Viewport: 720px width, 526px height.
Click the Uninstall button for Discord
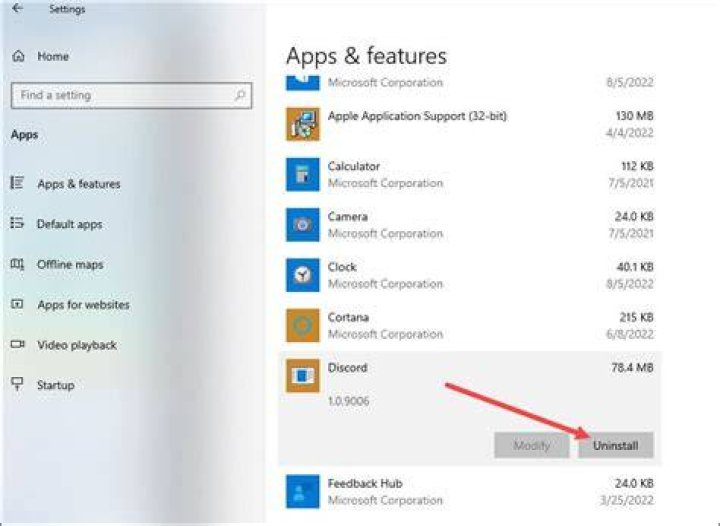(615, 445)
